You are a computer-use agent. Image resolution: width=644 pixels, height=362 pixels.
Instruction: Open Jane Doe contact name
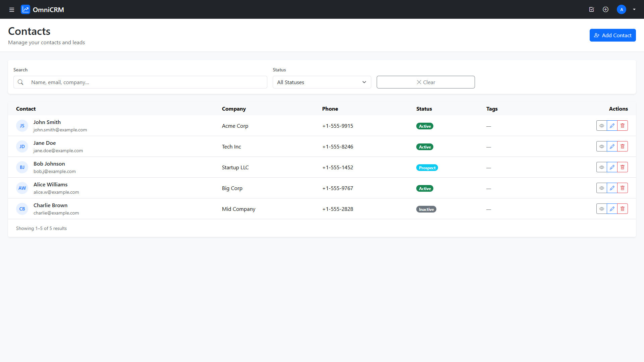pyautogui.click(x=45, y=143)
